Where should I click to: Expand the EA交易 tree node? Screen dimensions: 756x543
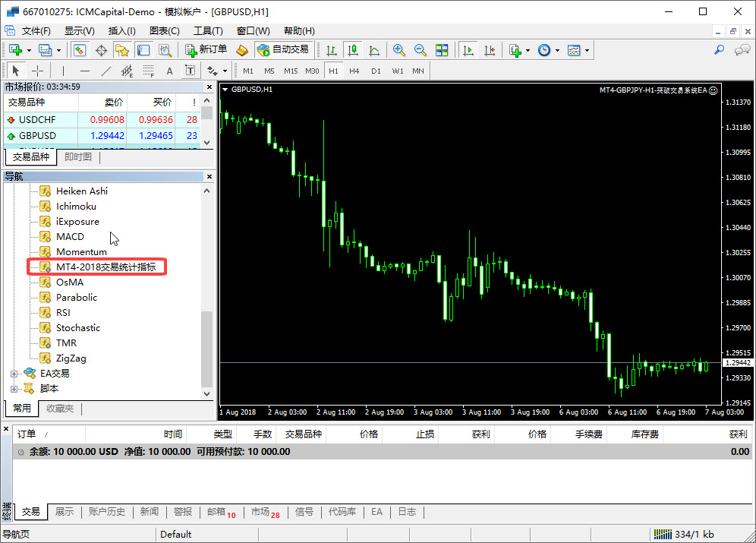pyautogui.click(x=14, y=374)
